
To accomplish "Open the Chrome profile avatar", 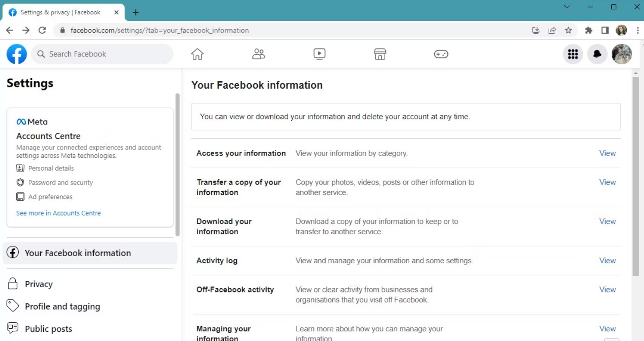I will 621,30.
